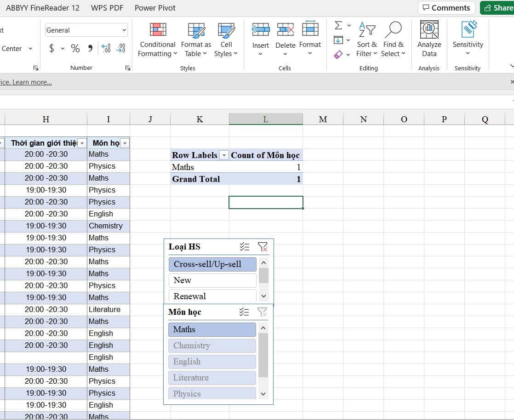The image size is (514, 420).
Task: Click Loại HS slicer scroll down arrow
Action: point(263,296)
